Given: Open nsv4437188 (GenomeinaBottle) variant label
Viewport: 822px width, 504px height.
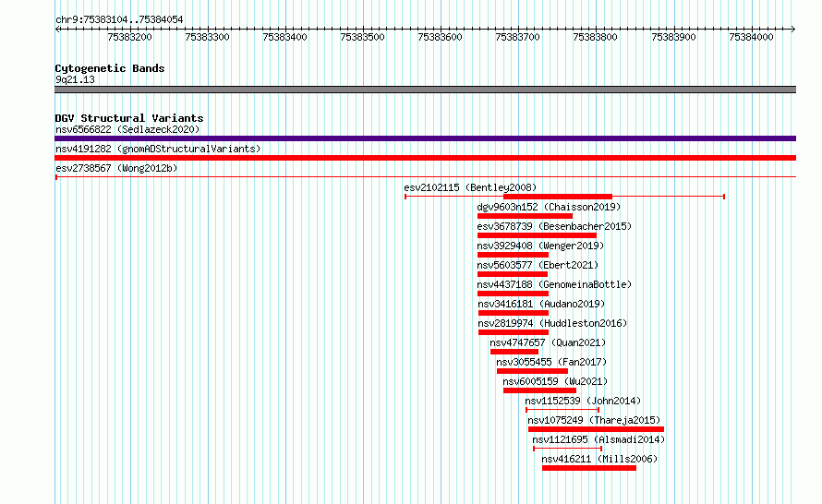Looking at the screenshot, I should click(x=554, y=284).
